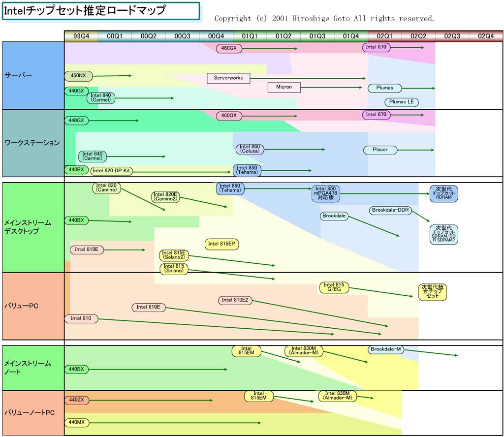Click the Placer chipset node

(x=380, y=150)
